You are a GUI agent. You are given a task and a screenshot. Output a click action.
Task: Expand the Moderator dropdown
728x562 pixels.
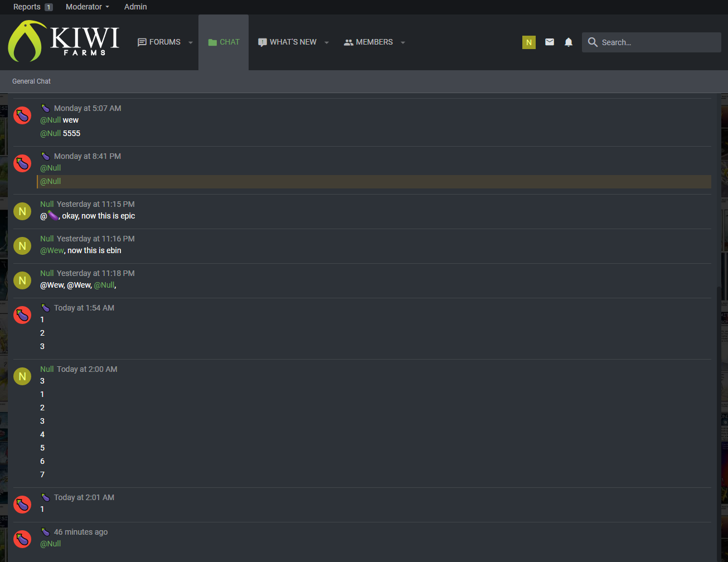point(88,7)
